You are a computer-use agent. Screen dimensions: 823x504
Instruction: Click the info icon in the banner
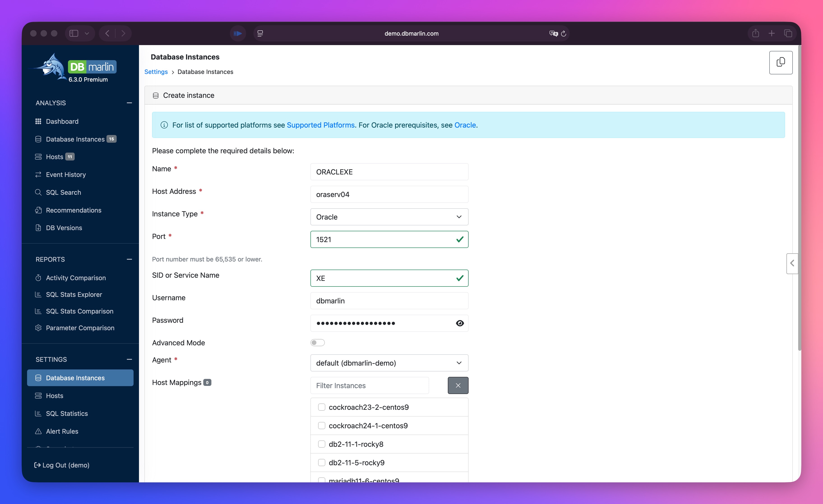coord(164,125)
